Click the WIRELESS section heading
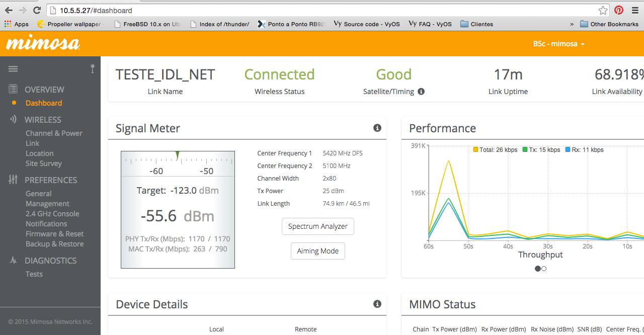The image size is (644, 335). [x=43, y=119]
